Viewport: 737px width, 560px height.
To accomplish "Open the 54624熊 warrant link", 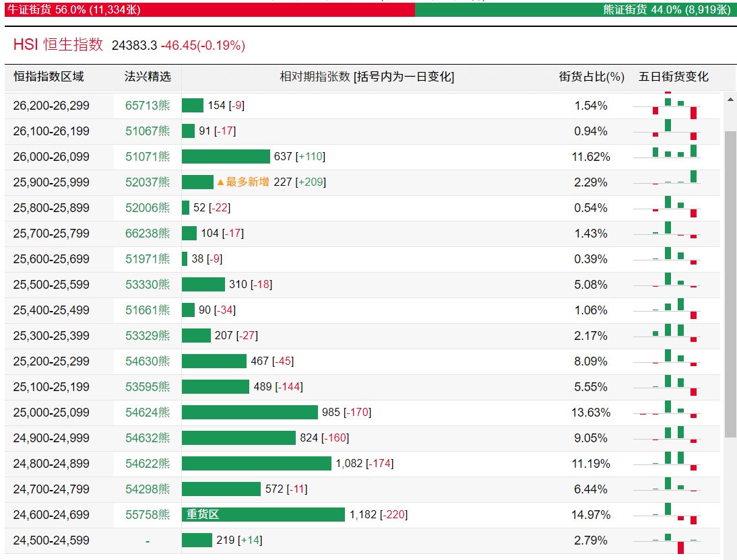I will click(x=148, y=413).
